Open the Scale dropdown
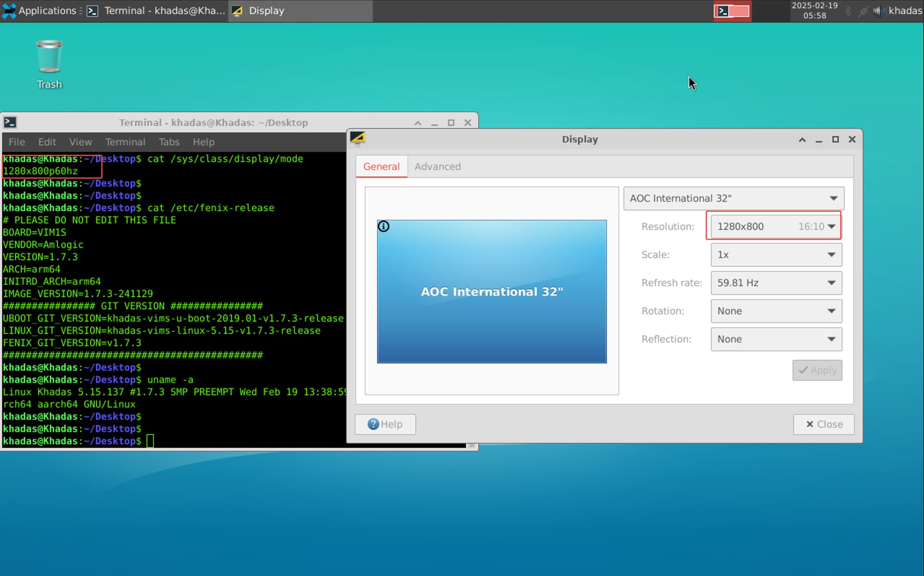 coord(776,255)
